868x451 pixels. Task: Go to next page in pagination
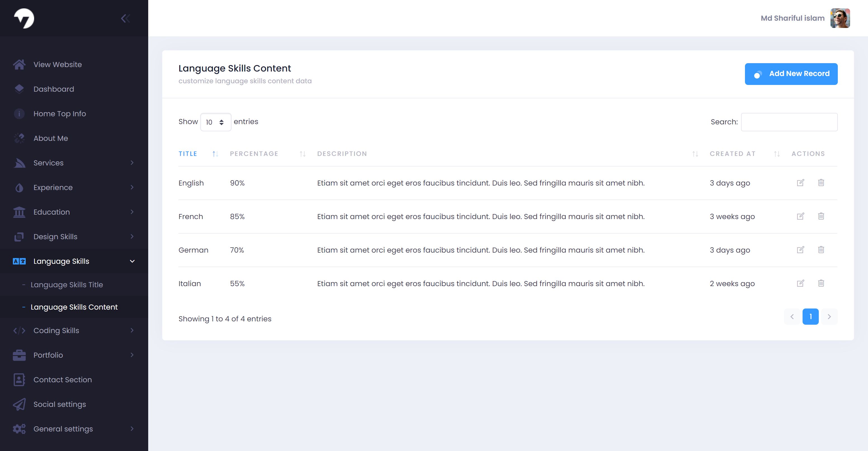point(829,317)
